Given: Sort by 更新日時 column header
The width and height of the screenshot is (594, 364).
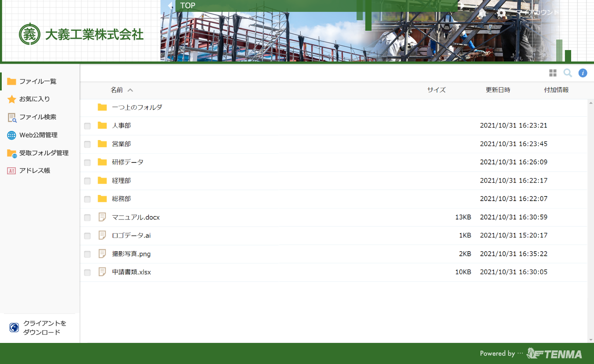Looking at the screenshot, I should (498, 90).
